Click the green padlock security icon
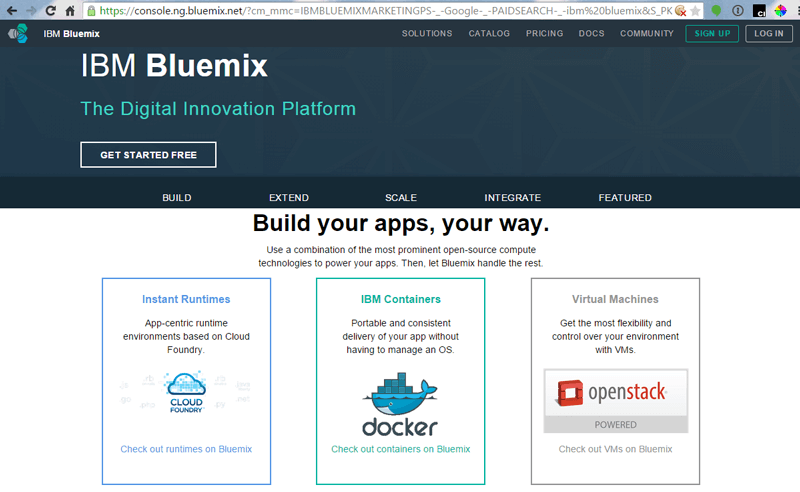Image resolution: width=800 pixels, height=492 pixels. click(91, 11)
